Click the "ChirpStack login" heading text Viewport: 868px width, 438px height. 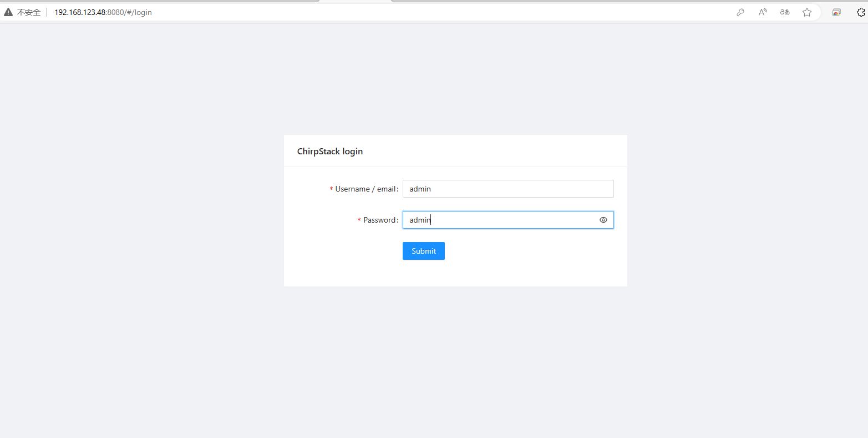(x=330, y=151)
